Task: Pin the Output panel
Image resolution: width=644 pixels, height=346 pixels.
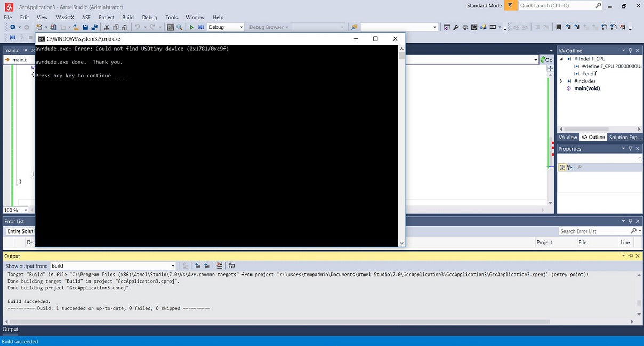Action: [630, 256]
